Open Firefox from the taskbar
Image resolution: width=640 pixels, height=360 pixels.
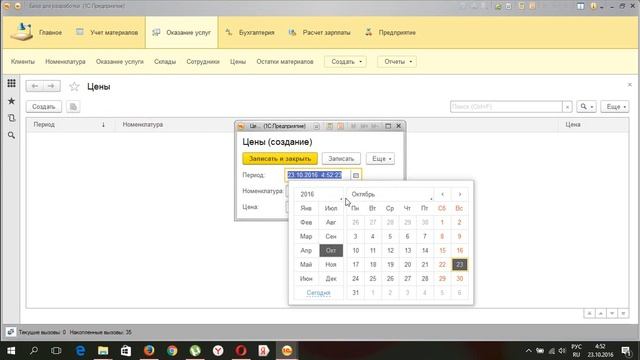click(149, 351)
